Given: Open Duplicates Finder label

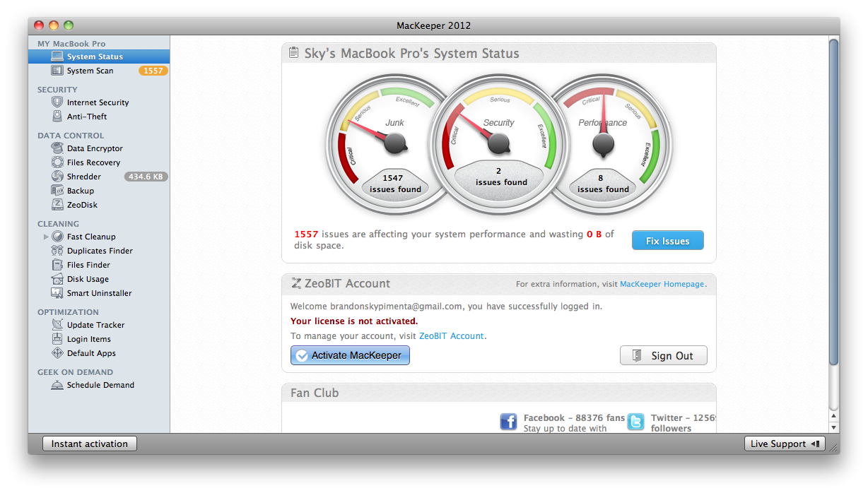Looking at the screenshot, I should (100, 251).
